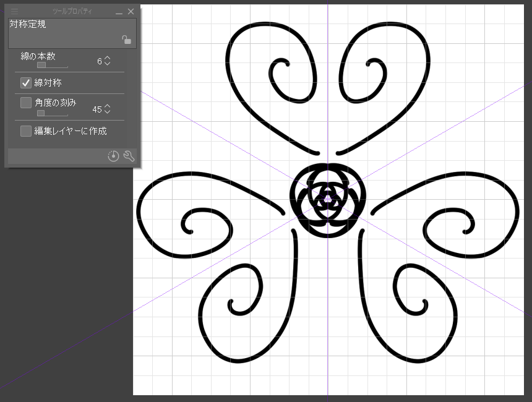Image resolution: width=532 pixels, height=402 pixels.
Task: Select the 対称定規 sub tool preview box
Action: click(72, 33)
